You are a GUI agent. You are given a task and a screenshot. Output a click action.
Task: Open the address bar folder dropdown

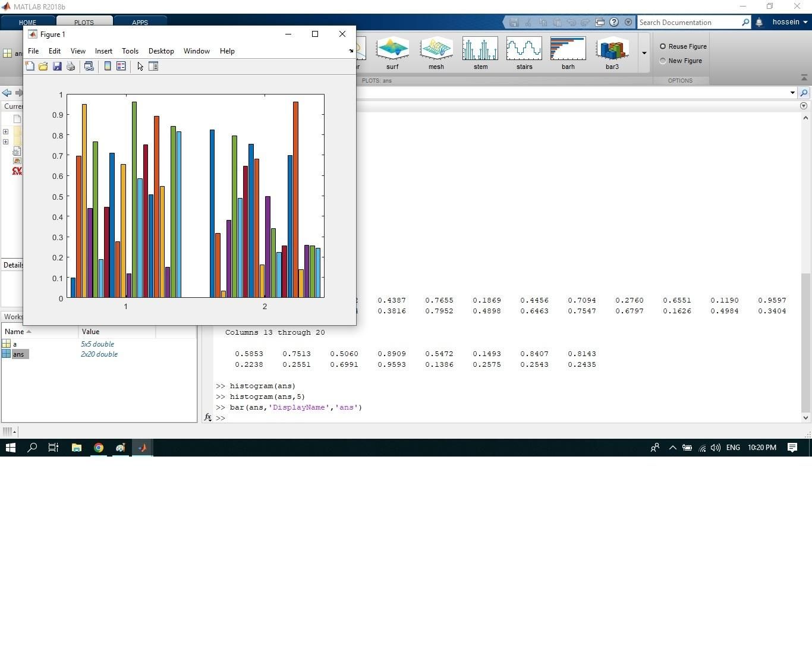792,93
